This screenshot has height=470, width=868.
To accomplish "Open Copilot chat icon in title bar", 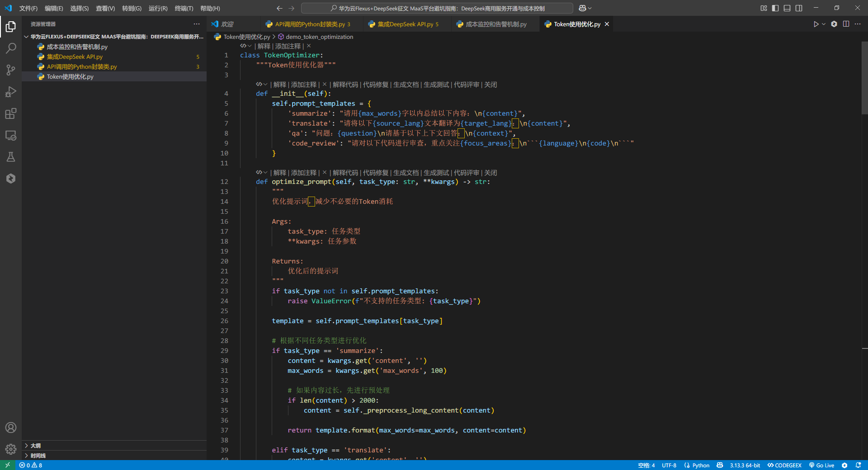I will pos(582,8).
